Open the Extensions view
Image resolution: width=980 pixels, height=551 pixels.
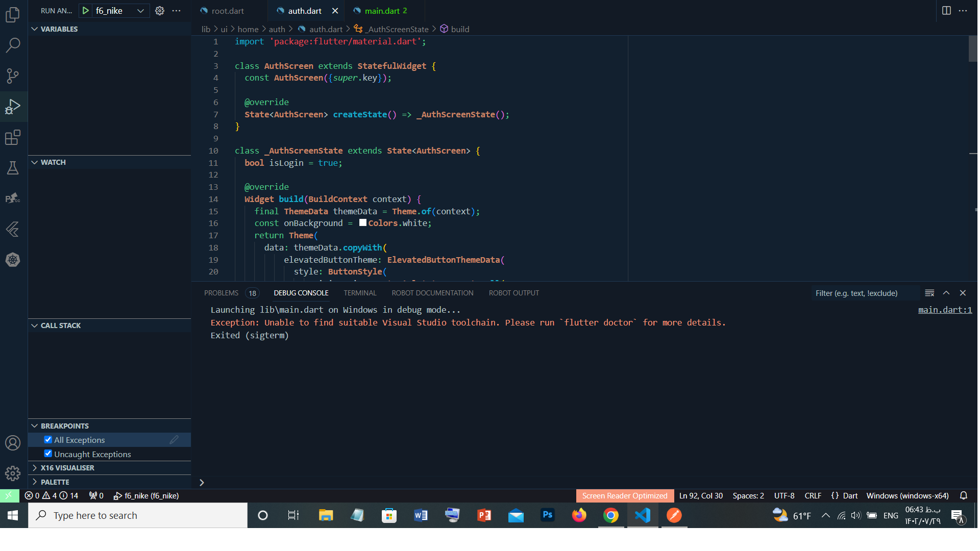13,137
